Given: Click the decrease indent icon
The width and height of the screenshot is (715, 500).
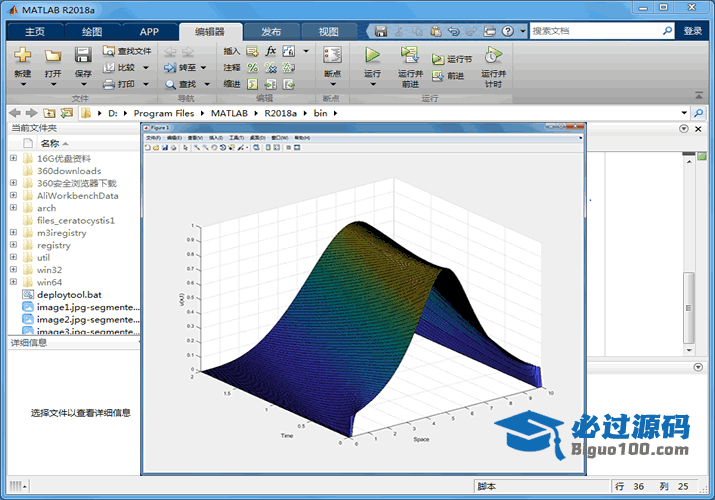Looking at the screenshot, I should (x=289, y=84).
